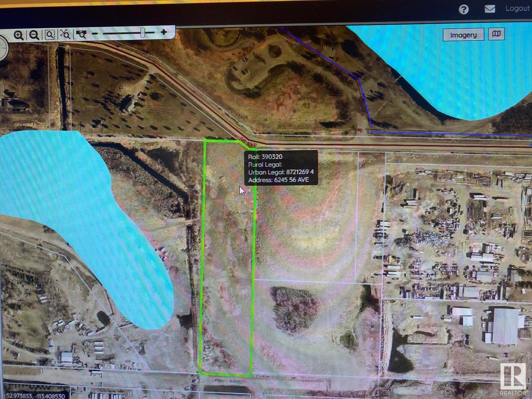The image size is (532, 399).
Task: Open help via question mark icon
Action: 464,9
